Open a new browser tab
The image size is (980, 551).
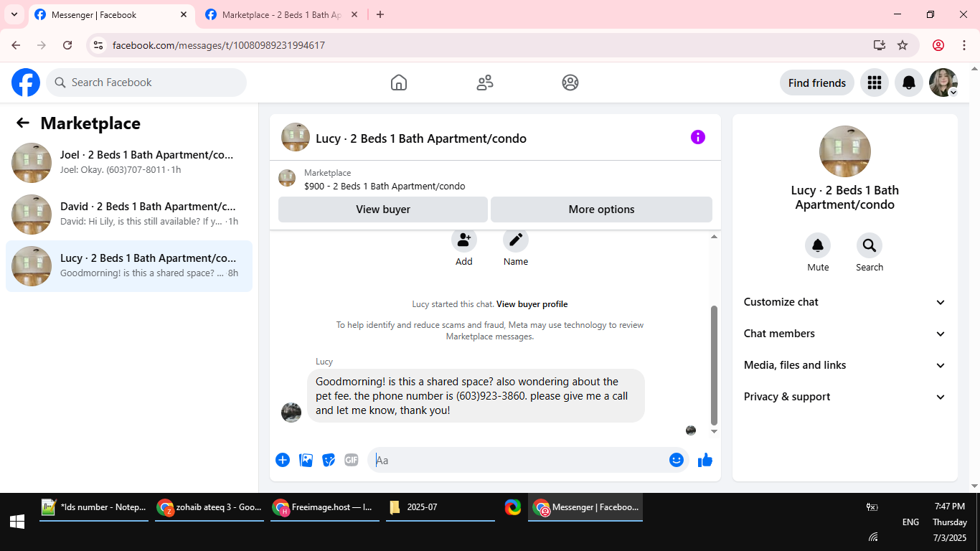380,14
